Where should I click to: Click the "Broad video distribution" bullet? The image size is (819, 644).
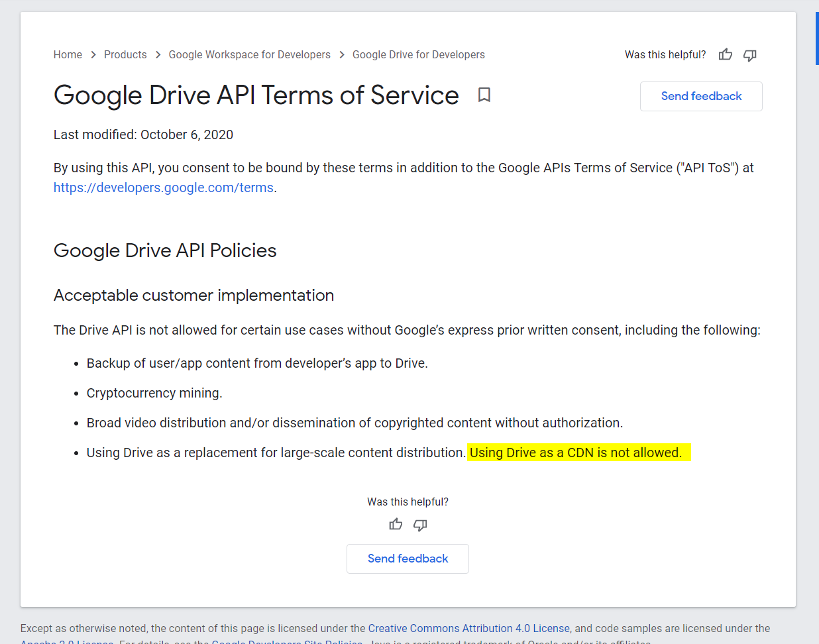pos(355,423)
